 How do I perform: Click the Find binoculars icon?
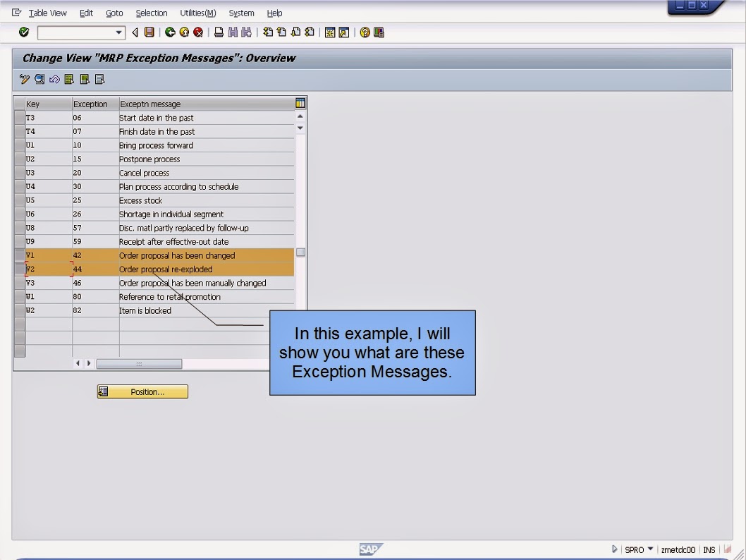tap(233, 32)
